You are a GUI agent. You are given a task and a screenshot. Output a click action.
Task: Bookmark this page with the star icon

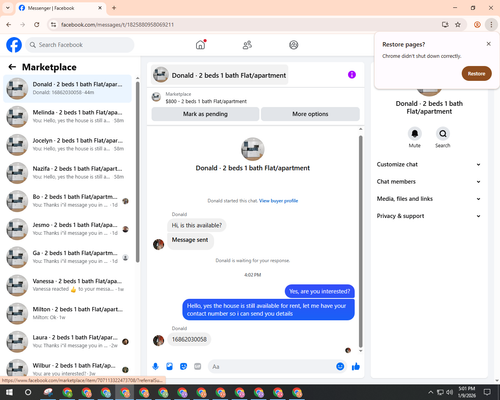pyautogui.click(x=458, y=25)
